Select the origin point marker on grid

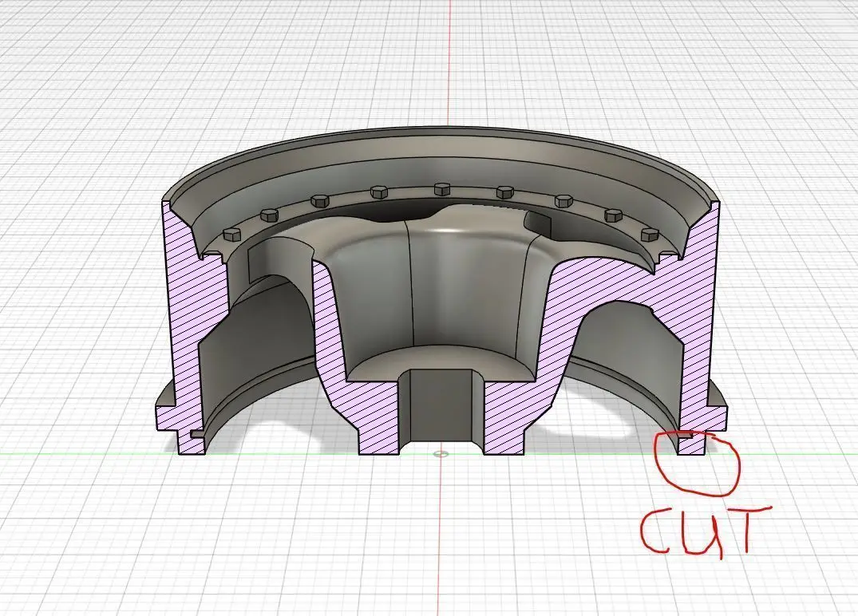coord(441,453)
